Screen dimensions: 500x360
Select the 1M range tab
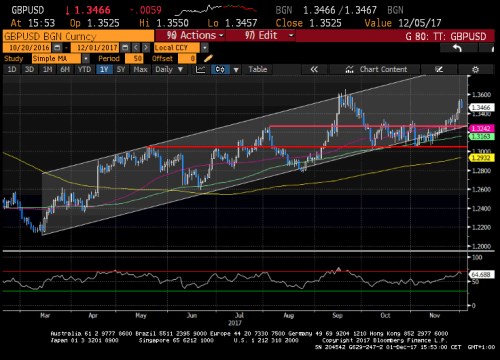click(x=47, y=69)
